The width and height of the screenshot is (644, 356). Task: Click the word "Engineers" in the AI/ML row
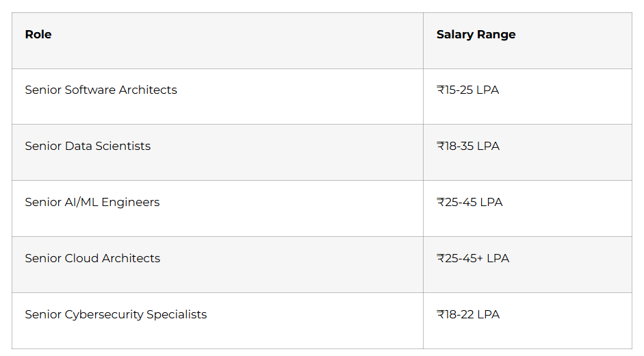[x=134, y=202]
